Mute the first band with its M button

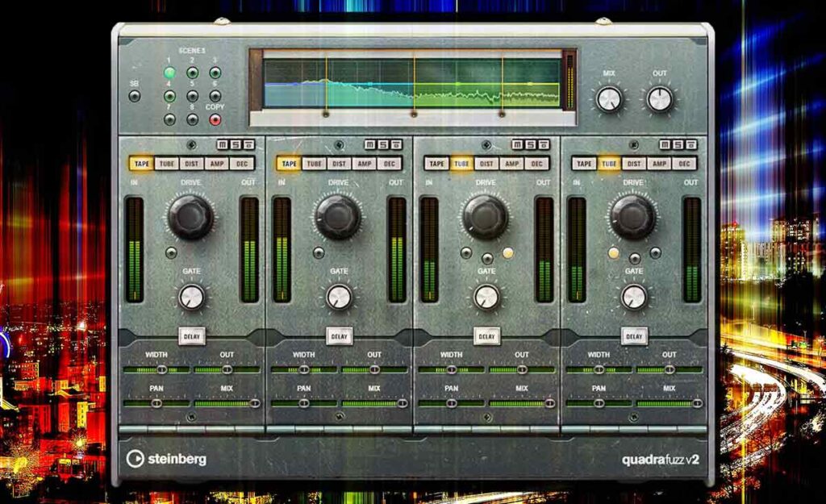click(x=223, y=145)
